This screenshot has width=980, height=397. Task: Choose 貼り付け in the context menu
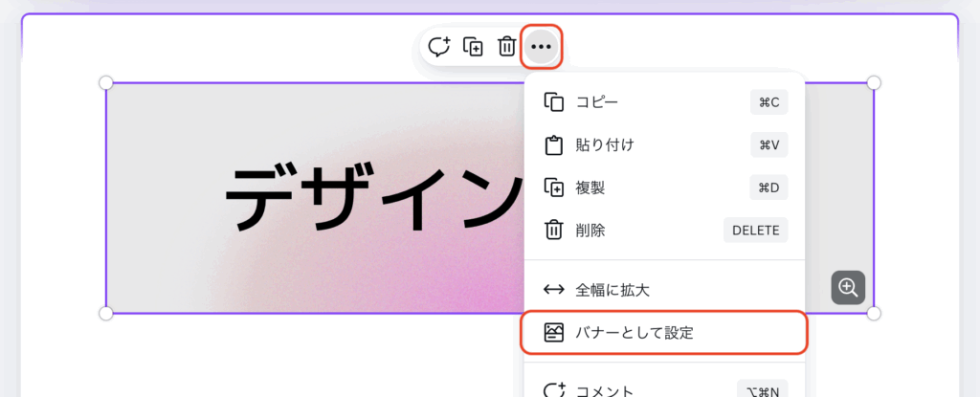[x=605, y=145]
